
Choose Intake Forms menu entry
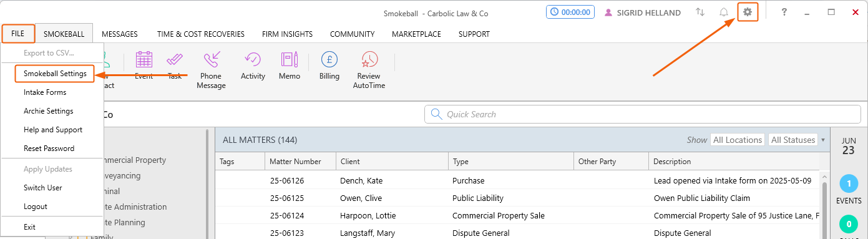tap(45, 92)
